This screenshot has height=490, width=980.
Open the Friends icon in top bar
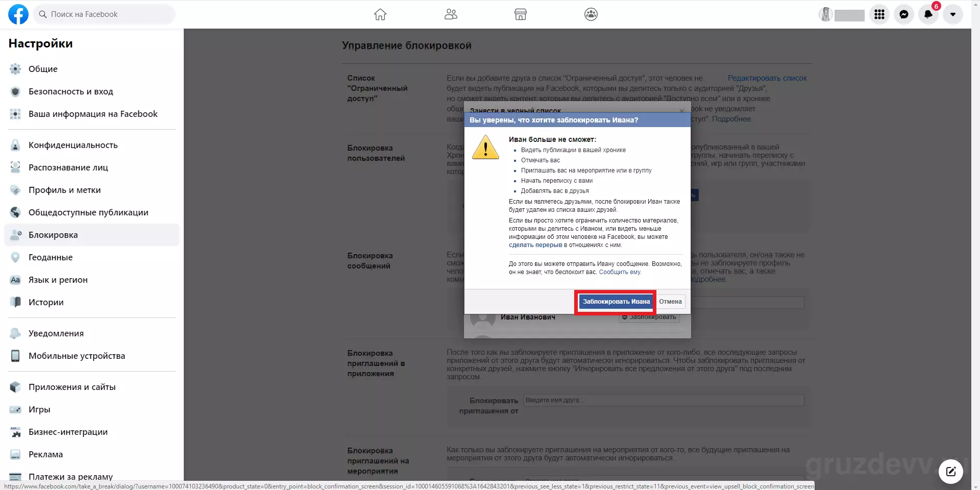tap(451, 14)
